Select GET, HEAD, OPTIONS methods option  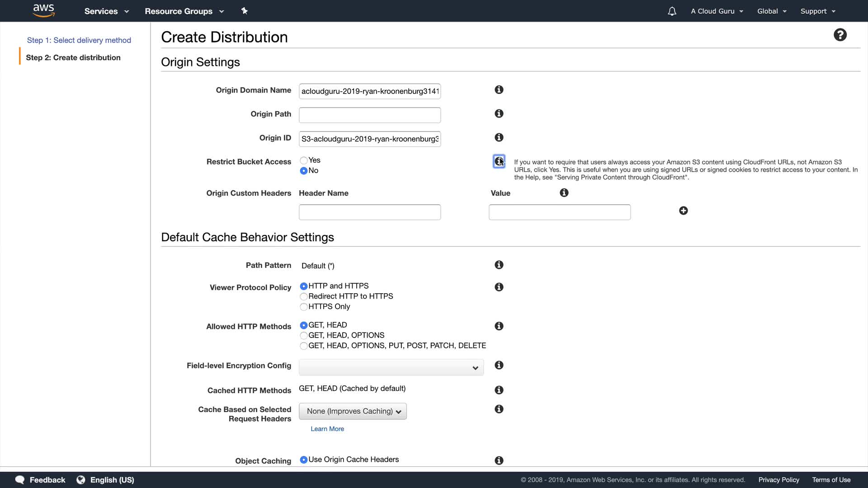click(304, 335)
